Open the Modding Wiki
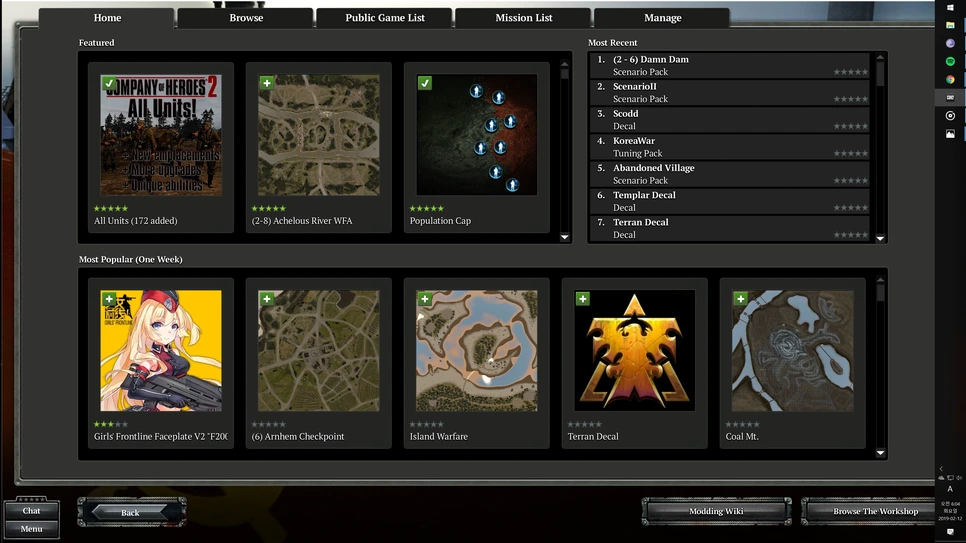The height and width of the screenshot is (543, 966). (x=716, y=511)
